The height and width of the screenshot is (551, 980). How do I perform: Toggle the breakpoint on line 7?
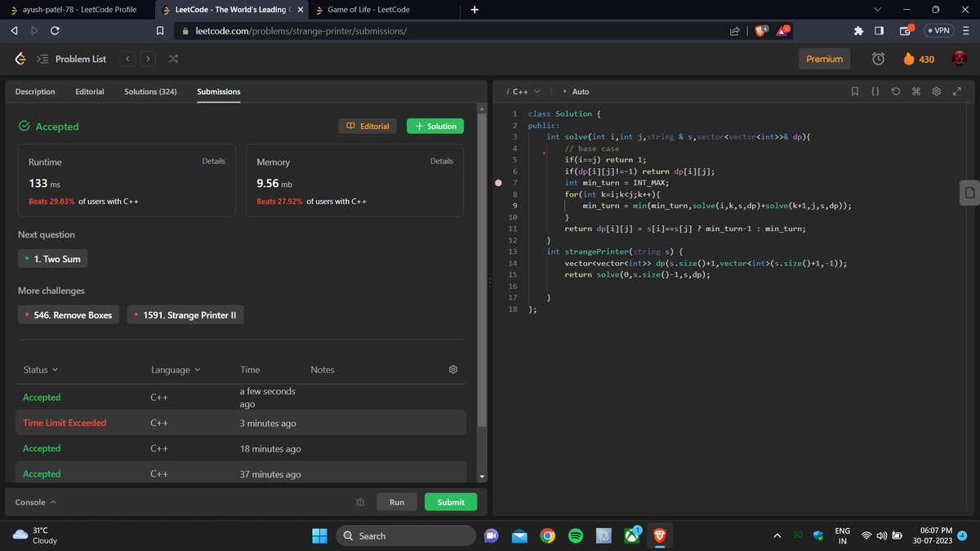pyautogui.click(x=498, y=183)
